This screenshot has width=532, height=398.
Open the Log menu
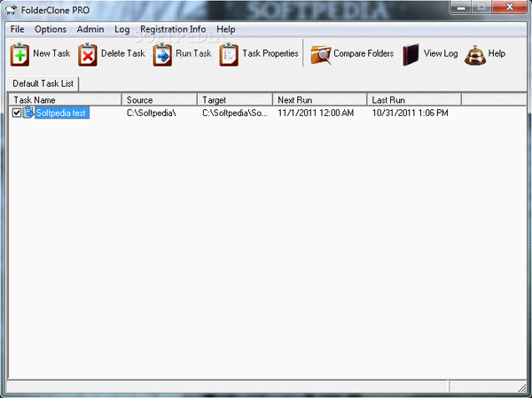(121, 29)
